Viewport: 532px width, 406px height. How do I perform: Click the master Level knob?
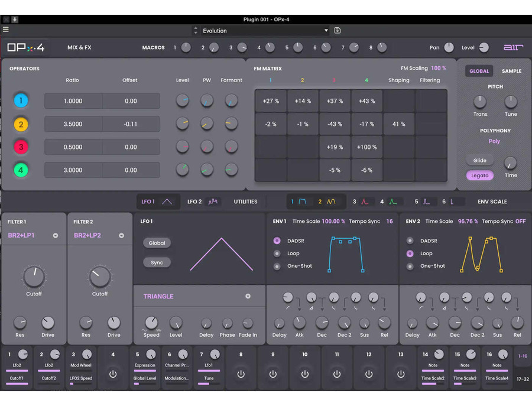484,47
